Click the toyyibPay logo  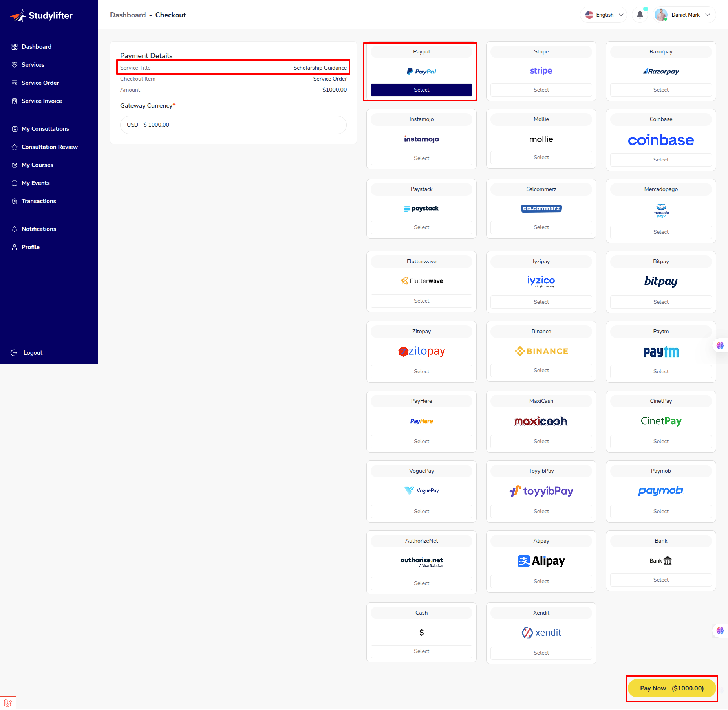541,491
